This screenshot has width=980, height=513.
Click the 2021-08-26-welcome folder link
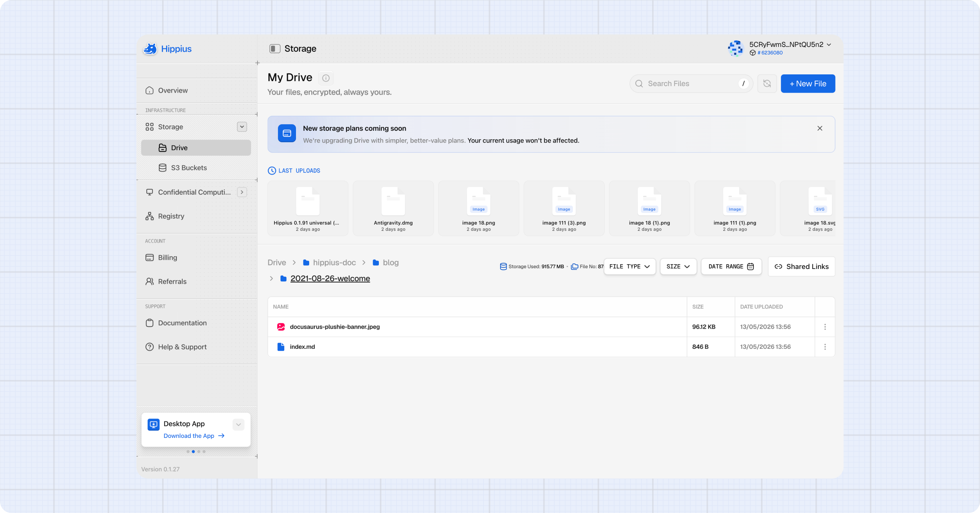coord(330,278)
